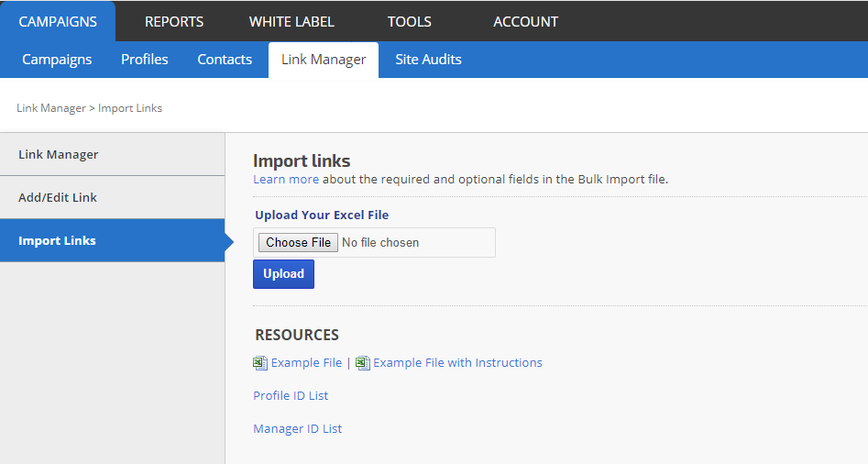The width and height of the screenshot is (868, 464).
Task: Switch to the Campaigns sub-tab
Action: 57,60
